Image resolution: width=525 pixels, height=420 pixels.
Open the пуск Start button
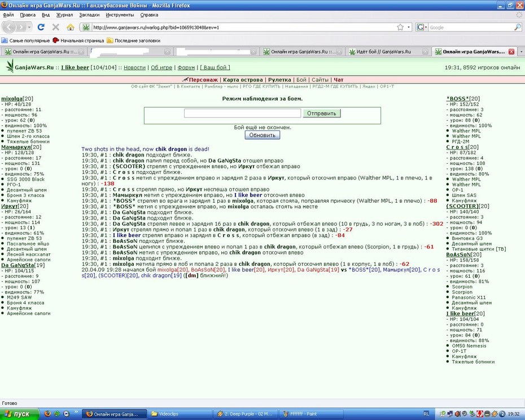(x=20, y=414)
